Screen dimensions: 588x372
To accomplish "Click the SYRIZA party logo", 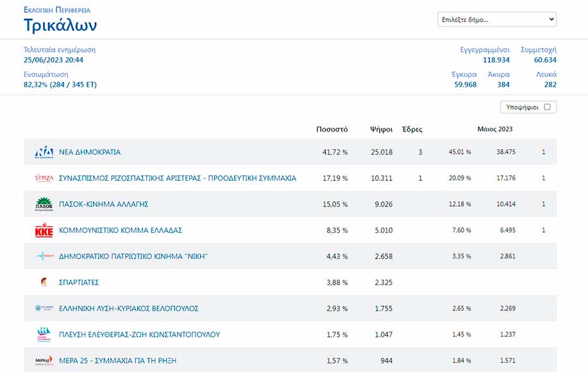I will (44, 178).
